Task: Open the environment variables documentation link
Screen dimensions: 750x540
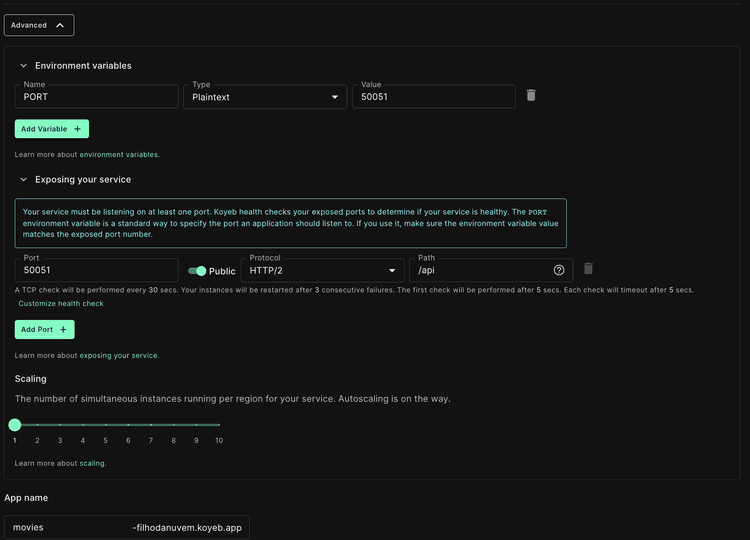Action: click(118, 155)
